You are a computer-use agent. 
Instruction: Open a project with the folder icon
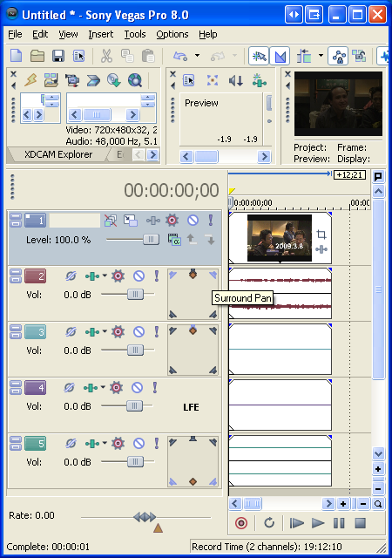[x=37, y=56]
